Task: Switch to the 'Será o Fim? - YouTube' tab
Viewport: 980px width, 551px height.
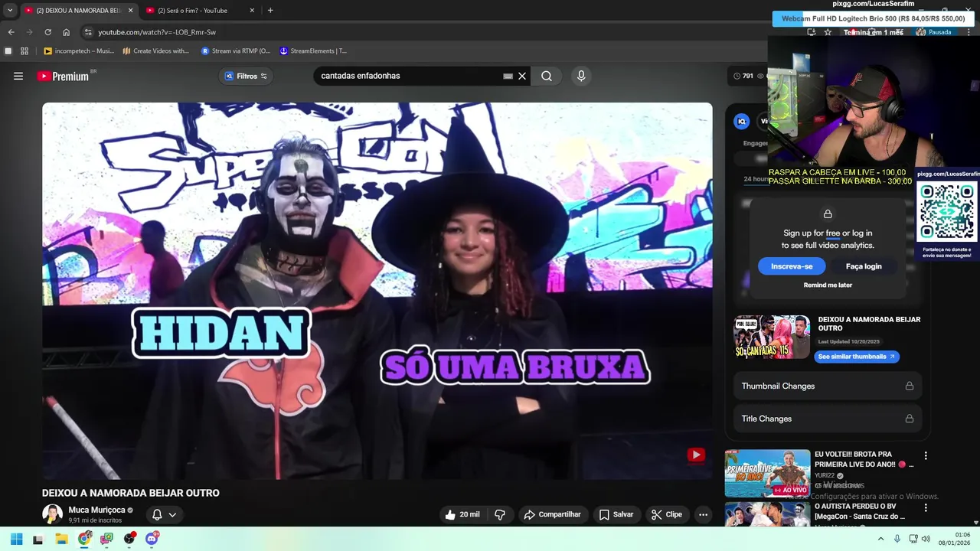Action: [194, 10]
